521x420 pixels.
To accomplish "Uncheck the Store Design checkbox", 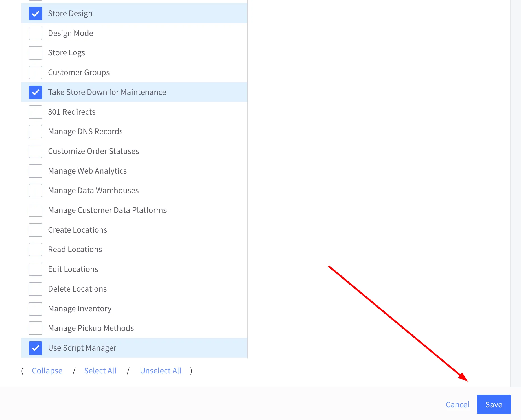I will coord(36,14).
